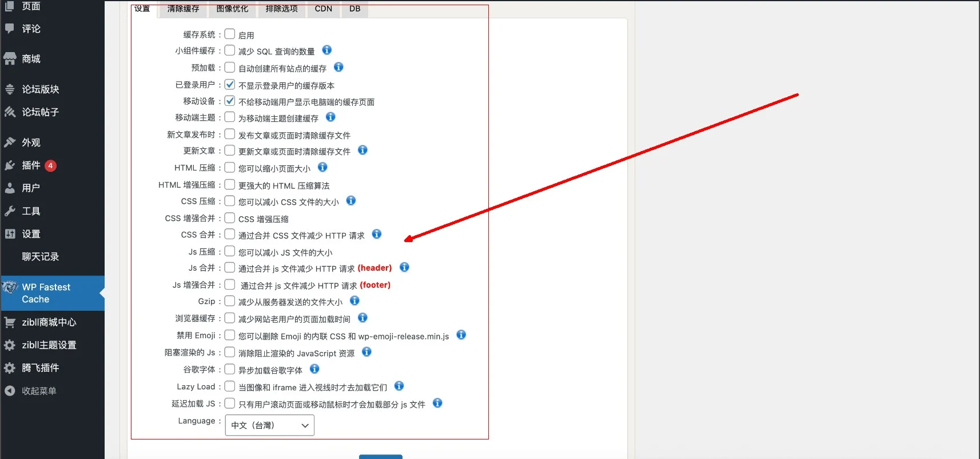Toggle the Js 增强合并 footer checkbox
980x459 pixels.
(x=230, y=284)
